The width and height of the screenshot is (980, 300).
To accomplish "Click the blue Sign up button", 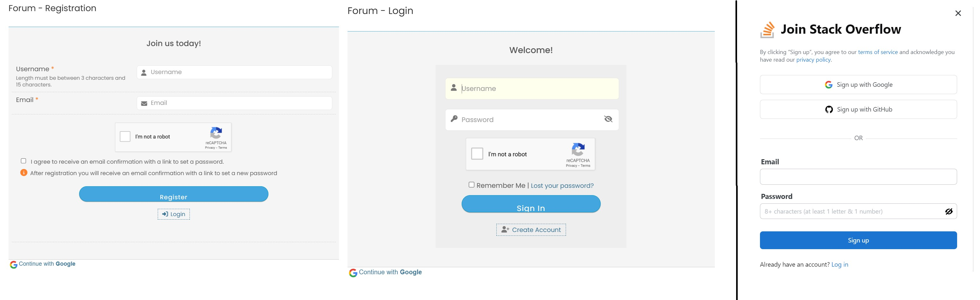I will coord(858,240).
